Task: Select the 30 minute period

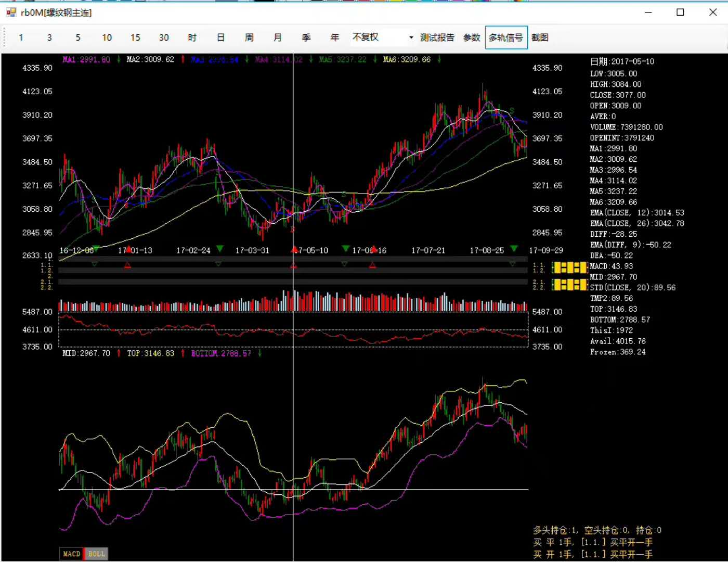Action: pyautogui.click(x=164, y=37)
